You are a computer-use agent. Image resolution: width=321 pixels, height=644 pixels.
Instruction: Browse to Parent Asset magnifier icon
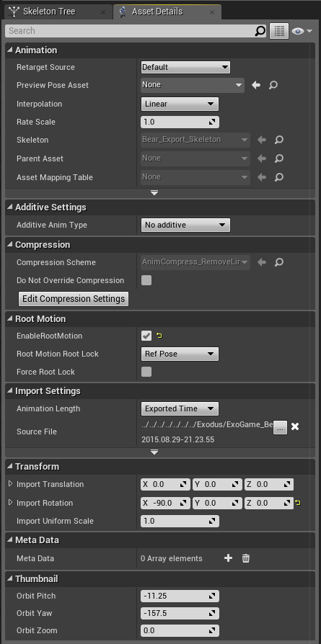[278, 158]
